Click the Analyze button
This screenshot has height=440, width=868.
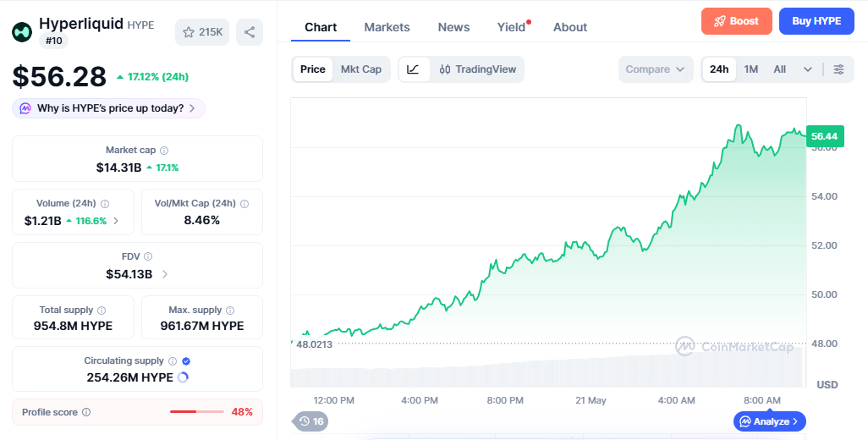(x=770, y=421)
